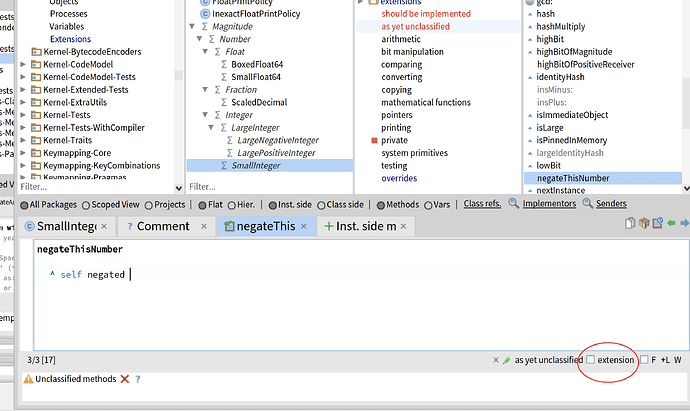This screenshot has height=411, width=690.
Task: Click the copy pages icon above editor
Action: click(630, 223)
